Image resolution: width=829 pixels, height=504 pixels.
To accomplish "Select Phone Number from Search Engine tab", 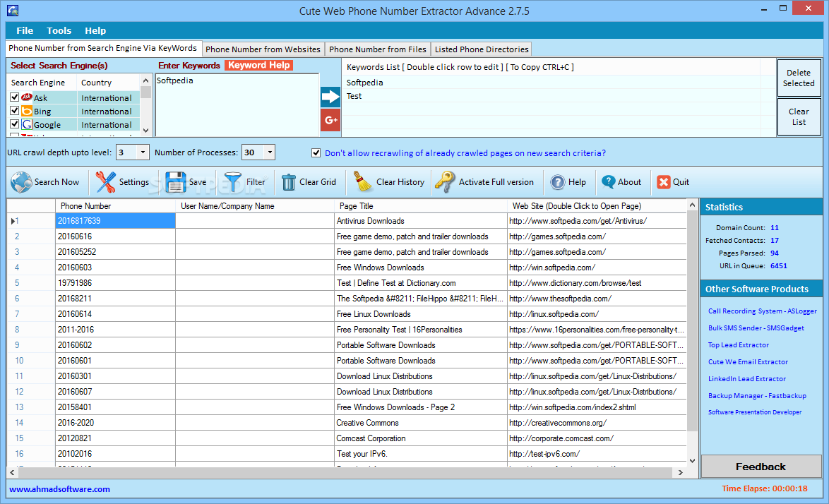I will tap(102, 48).
